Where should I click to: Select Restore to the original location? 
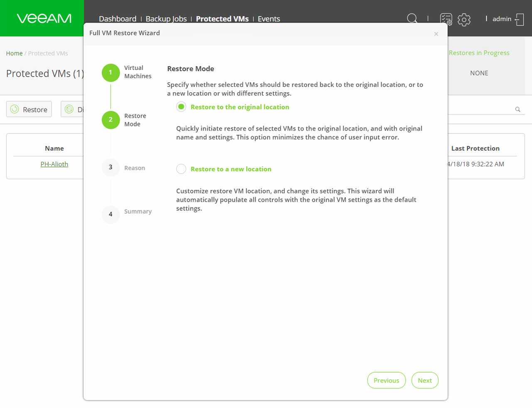[181, 107]
